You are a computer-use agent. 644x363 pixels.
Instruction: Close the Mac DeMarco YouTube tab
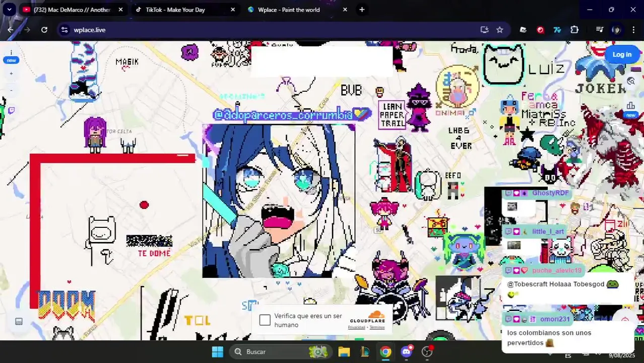[120, 10]
